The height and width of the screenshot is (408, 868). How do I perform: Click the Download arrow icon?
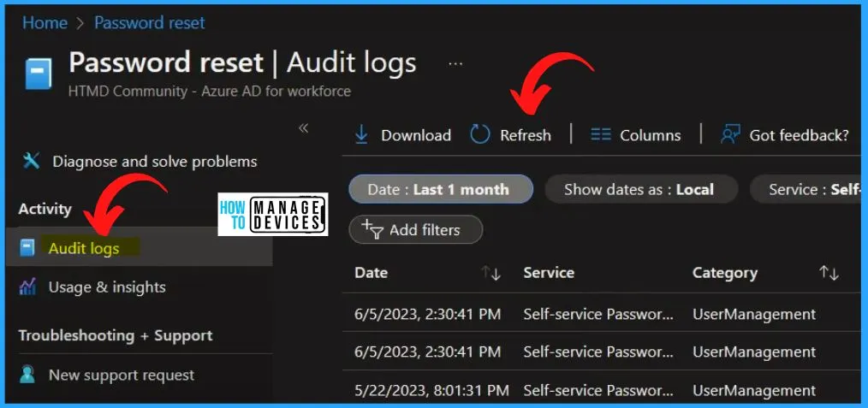(361, 135)
